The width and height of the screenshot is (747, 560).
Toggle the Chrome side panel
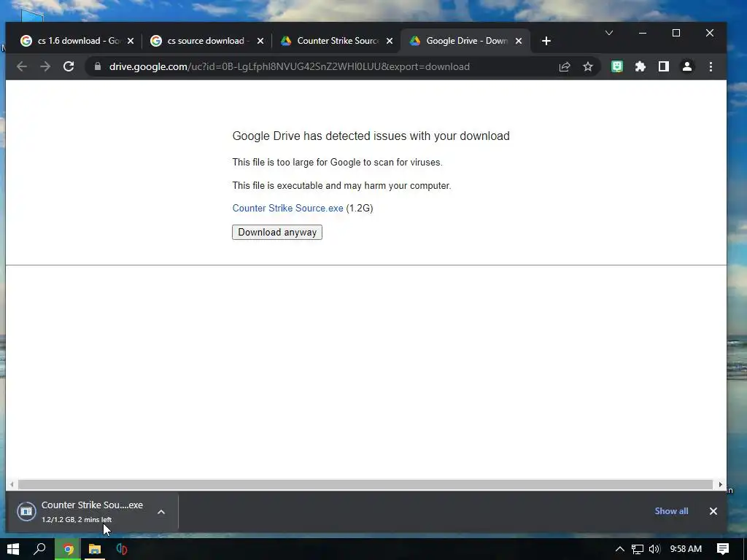pos(664,66)
